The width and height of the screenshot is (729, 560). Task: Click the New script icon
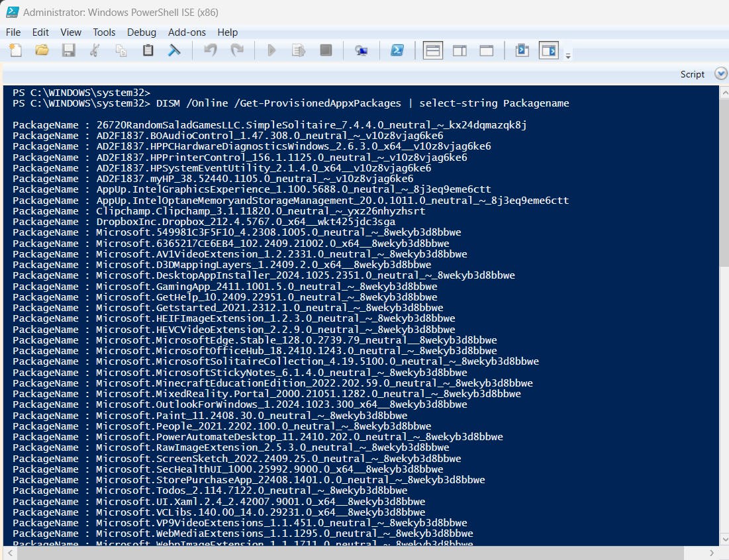tap(15, 50)
